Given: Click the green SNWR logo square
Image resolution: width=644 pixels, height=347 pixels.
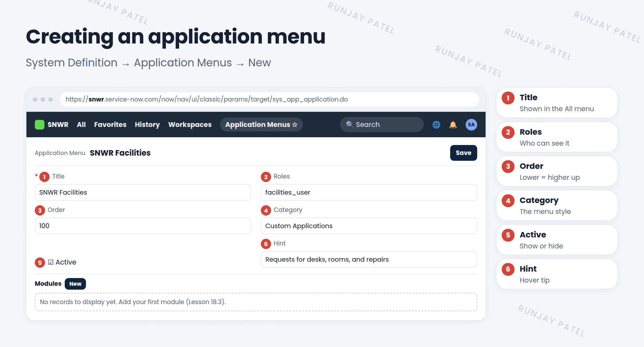Looking at the screenshot, I should (40, 125).
